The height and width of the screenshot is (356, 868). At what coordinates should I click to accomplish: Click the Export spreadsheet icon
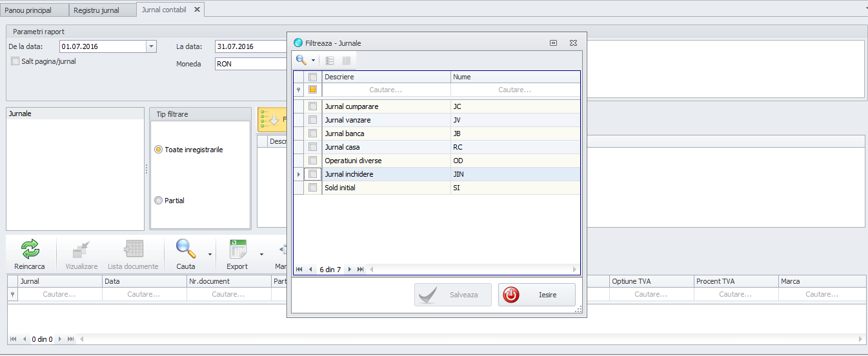point(237,249)
